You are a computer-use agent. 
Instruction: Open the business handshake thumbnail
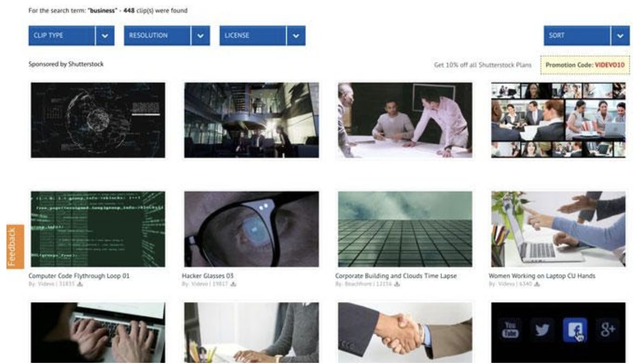(x=405, y=333)
